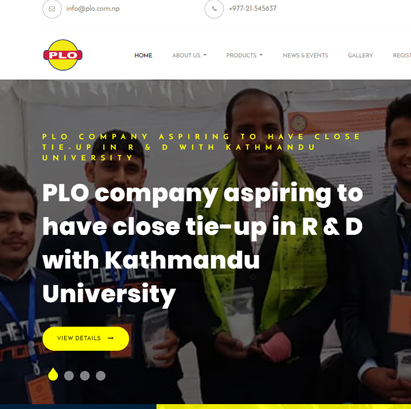Expand the About Us dropdown menu
The height and width of the screenshot is (409, 411).
point(189,55)
